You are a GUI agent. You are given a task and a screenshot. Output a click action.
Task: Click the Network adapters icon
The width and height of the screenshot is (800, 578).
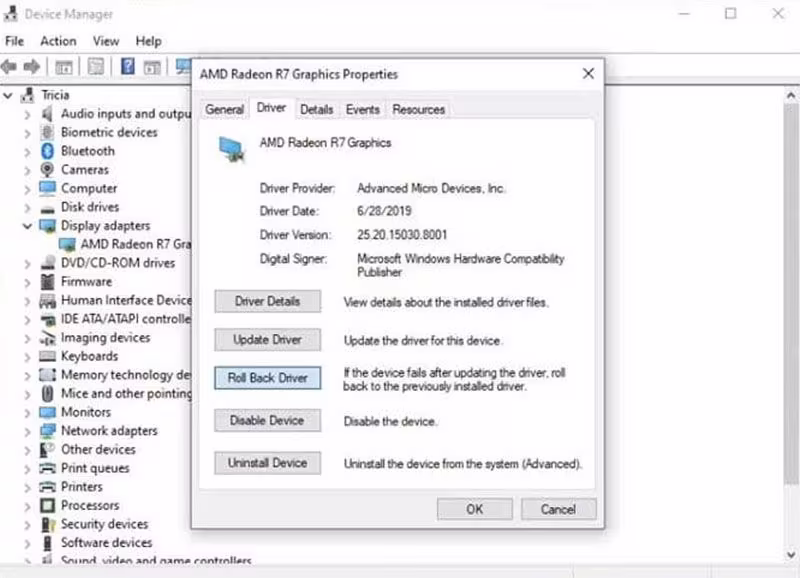[47, 431]
